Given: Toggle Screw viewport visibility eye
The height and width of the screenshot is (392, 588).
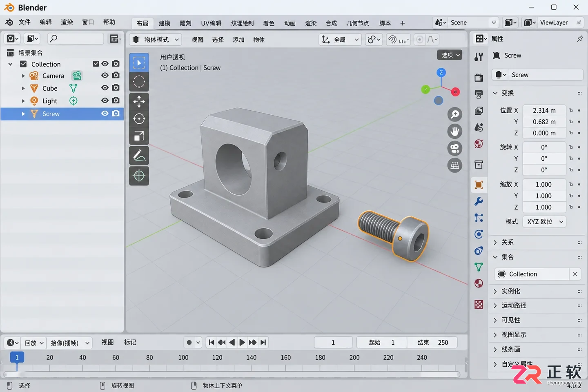Looking at the screenshot, I should point(105,114).
